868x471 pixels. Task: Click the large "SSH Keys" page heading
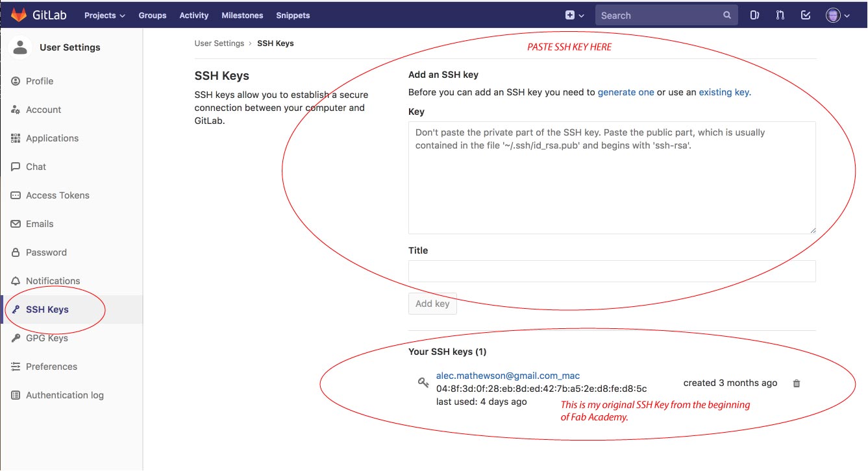pyautogui.click(x=222, y=76)
